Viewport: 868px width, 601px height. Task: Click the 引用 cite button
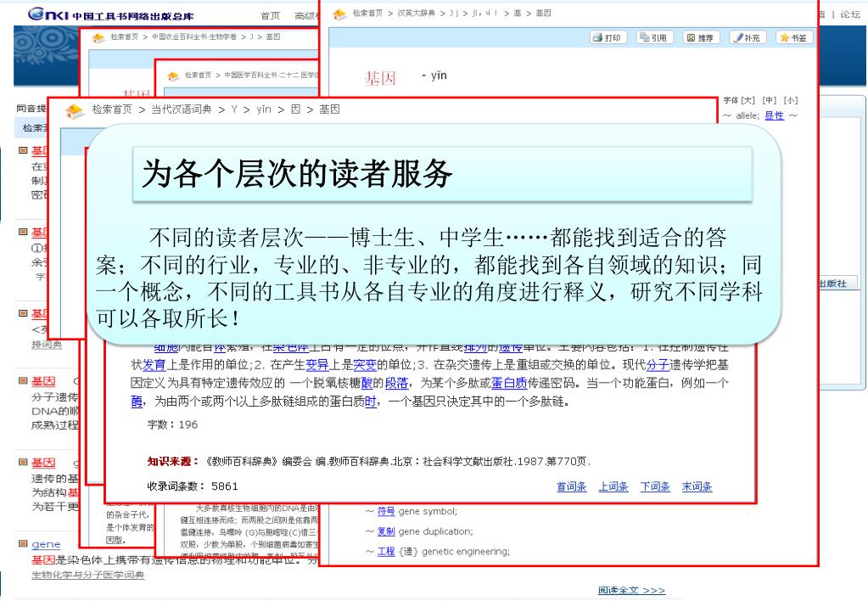[654, 37]
